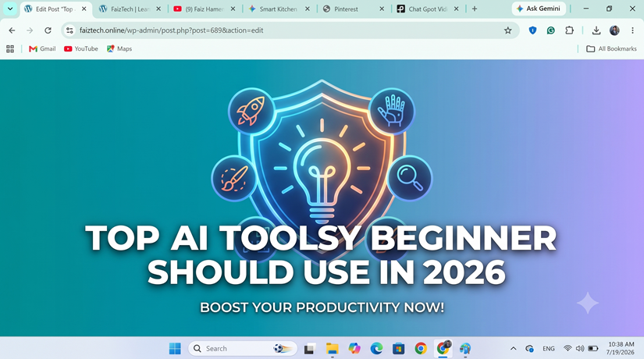Screen dimensions: 644x359
Task: Open a new browser tab
Action: click(x=475, y=9)
